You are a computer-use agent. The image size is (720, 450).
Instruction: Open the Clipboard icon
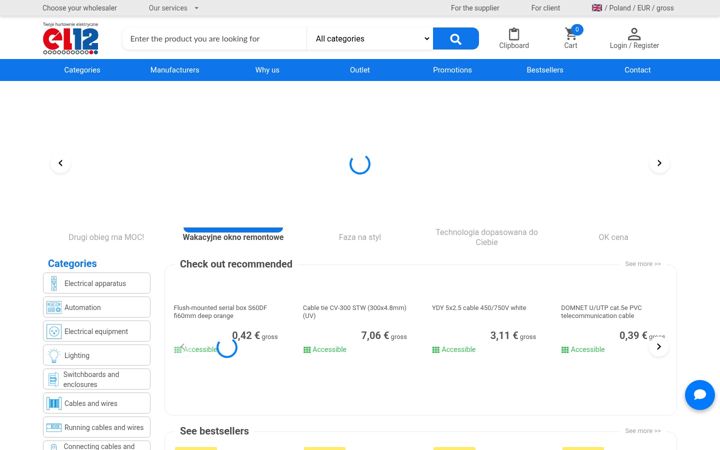point(514,34)
